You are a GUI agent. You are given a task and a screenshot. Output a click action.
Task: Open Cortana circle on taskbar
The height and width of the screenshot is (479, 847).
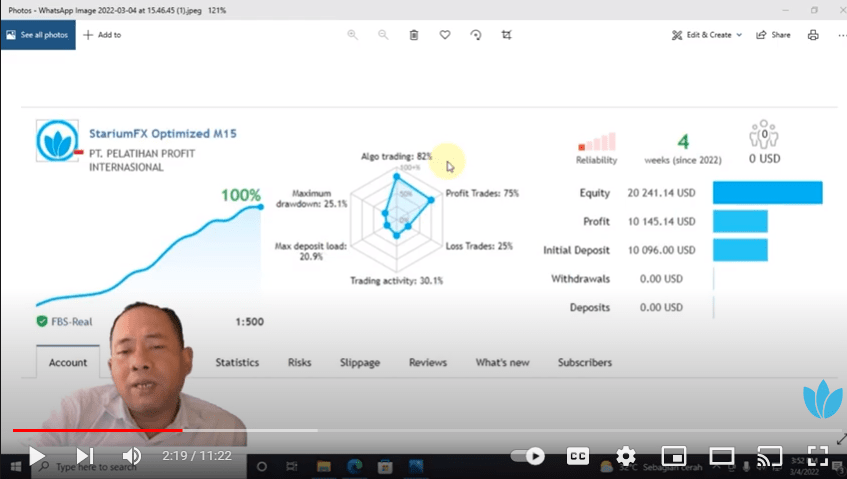point(262,467)
